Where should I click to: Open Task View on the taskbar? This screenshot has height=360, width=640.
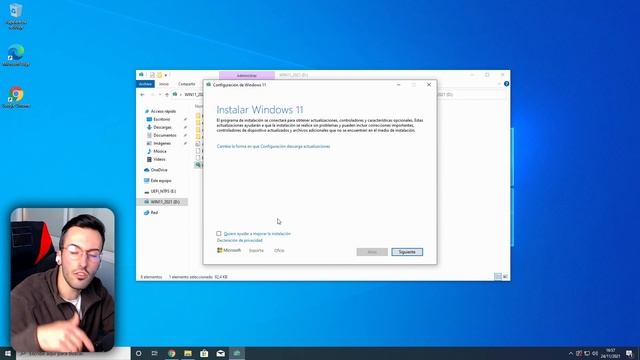click(155, 353)
